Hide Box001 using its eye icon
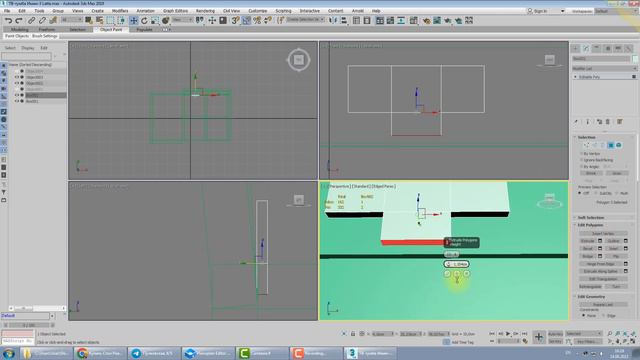Image resolution: width=640 pixels, height=360 pixels. (x=17, y=101)
